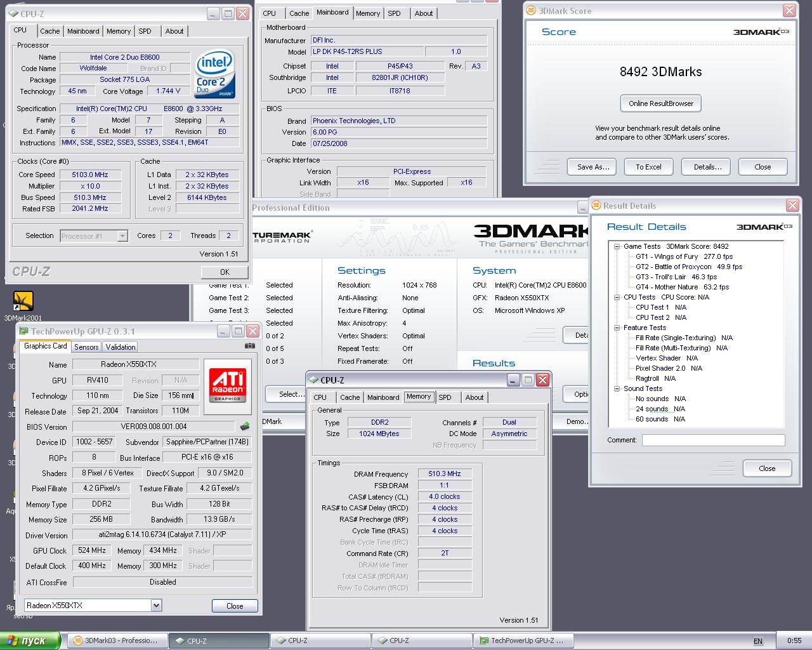Select the Ragtroll result row
Viewport: 812px width, 650px height.
(656, 378)
